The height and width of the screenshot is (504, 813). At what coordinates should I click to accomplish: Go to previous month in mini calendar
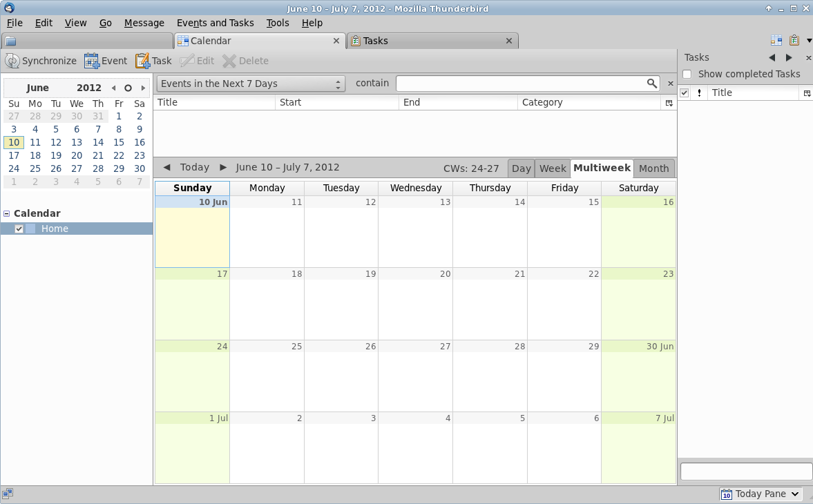point(113,88)
